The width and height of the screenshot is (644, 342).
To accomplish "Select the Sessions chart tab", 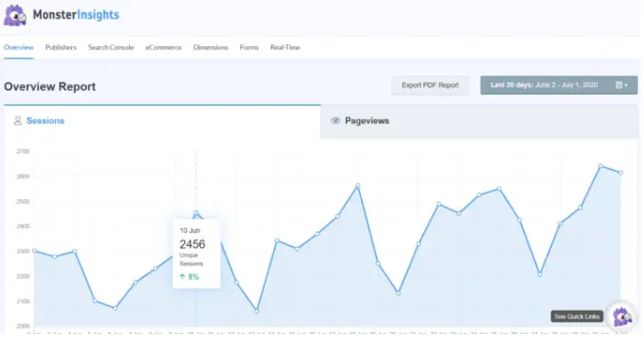I will click(162, 122).
